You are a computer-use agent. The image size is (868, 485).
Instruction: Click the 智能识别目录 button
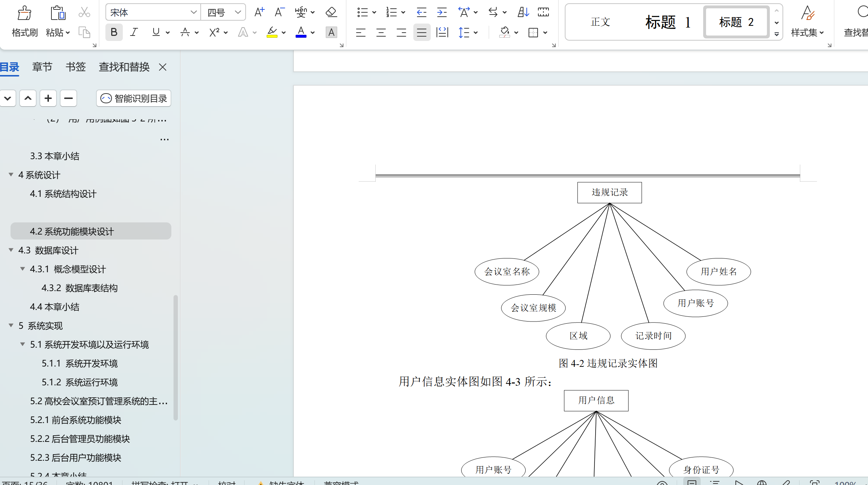[x=133, y=98]
